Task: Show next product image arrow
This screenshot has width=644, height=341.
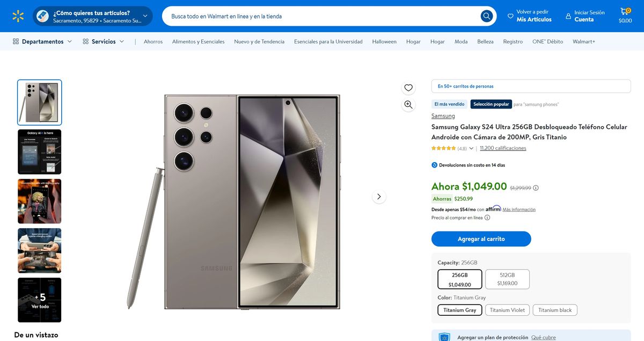Action: click(x=379, y=197)
